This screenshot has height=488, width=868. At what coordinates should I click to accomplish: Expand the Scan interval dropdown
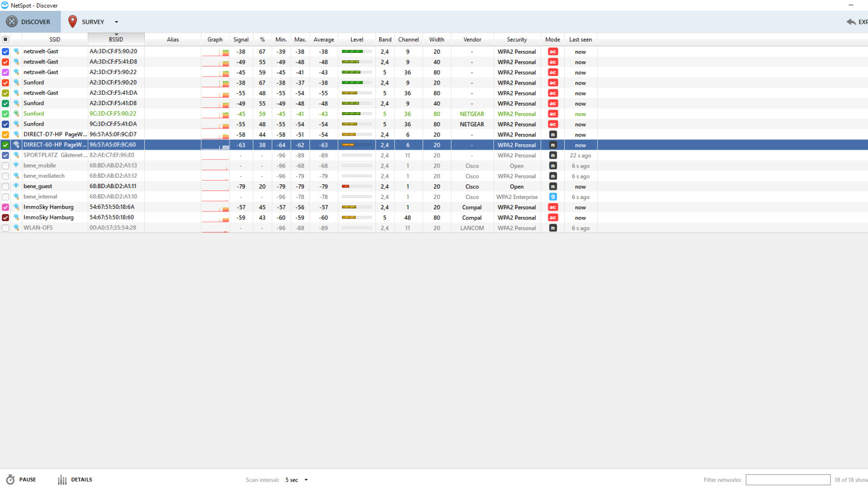[306, 480]
